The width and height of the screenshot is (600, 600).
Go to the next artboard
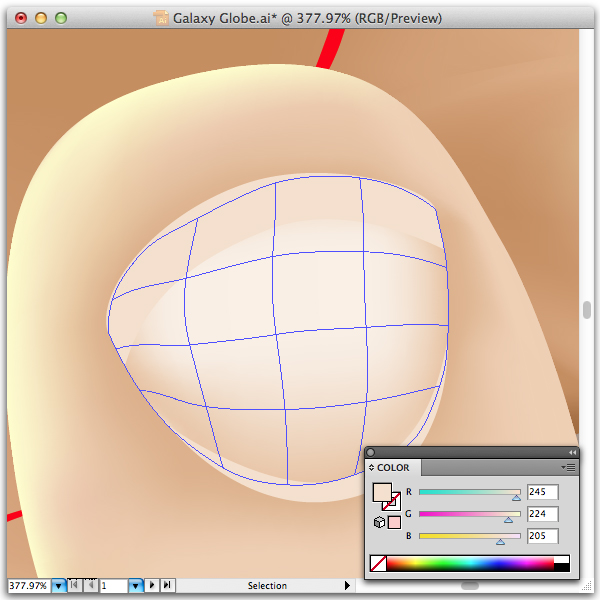click(152, 585)
